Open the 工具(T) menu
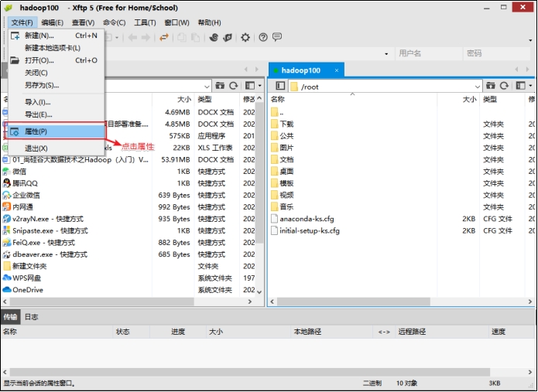This screenshot has width=538, height=392. (x=145, y=22)
